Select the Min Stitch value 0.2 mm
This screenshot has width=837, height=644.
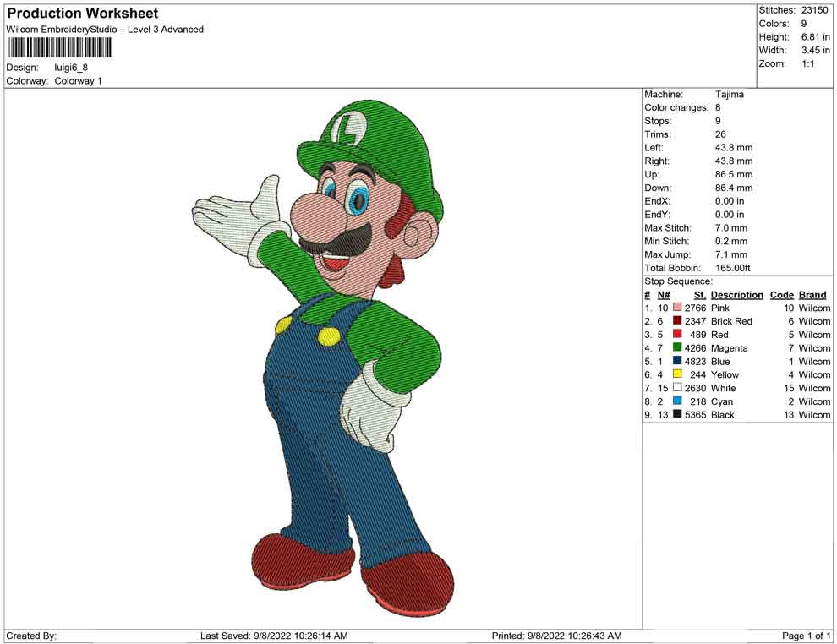point(731,241)
